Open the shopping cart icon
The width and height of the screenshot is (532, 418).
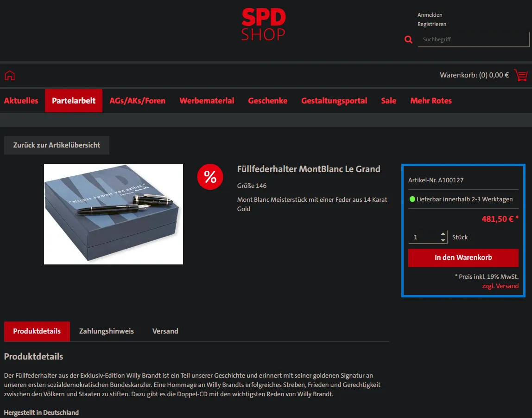pyautogui.click(x=521, y=75)
